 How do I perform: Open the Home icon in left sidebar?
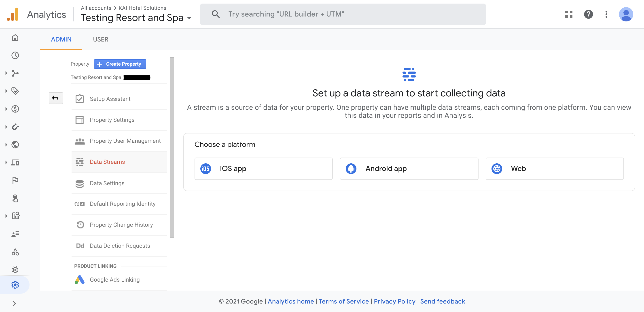tap(15, 38)
